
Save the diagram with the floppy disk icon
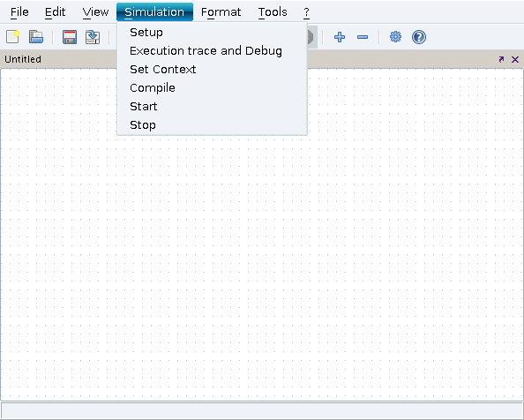click(70, 37)
